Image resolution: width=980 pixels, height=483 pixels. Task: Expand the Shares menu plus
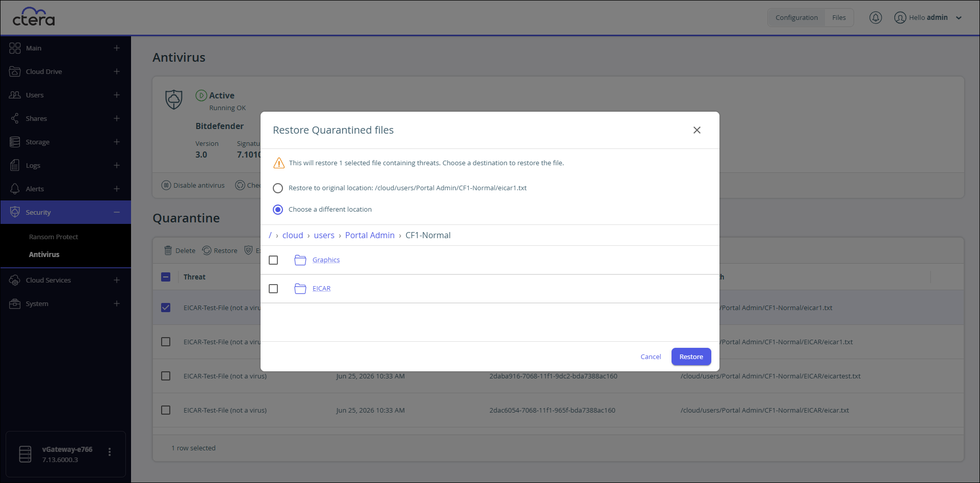(117, 118)
